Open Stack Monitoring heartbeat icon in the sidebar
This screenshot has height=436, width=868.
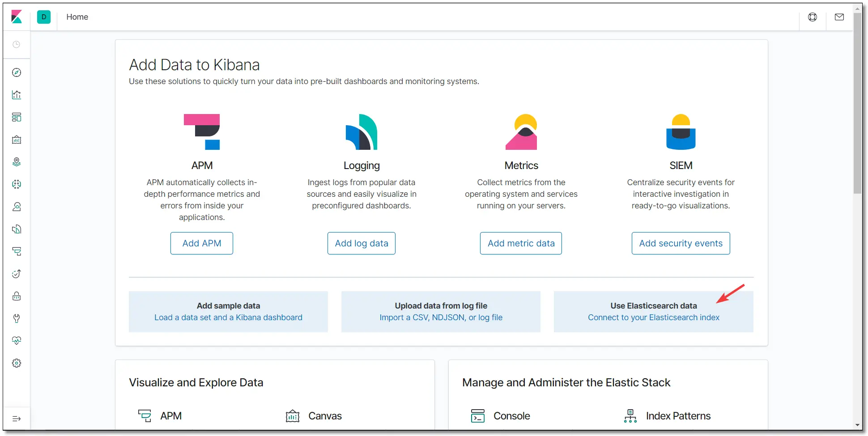(x=17, y=341)
